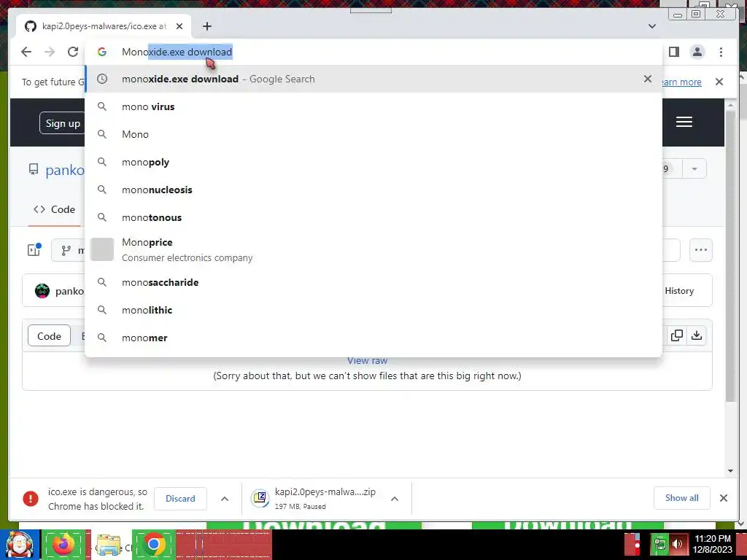The image size is (747, 560).
Task: Open volume speaker tray icon
Action: click(x=677, y=544)
